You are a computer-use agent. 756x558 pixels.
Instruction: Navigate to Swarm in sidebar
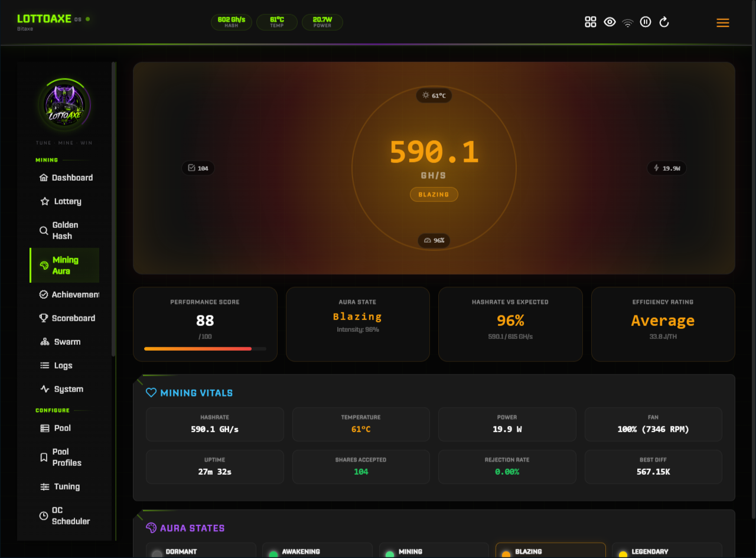point(64,342)
